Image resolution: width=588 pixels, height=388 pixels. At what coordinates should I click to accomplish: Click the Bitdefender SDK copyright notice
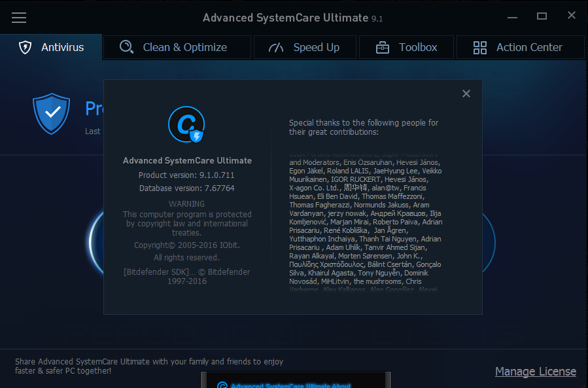point(187,277)
